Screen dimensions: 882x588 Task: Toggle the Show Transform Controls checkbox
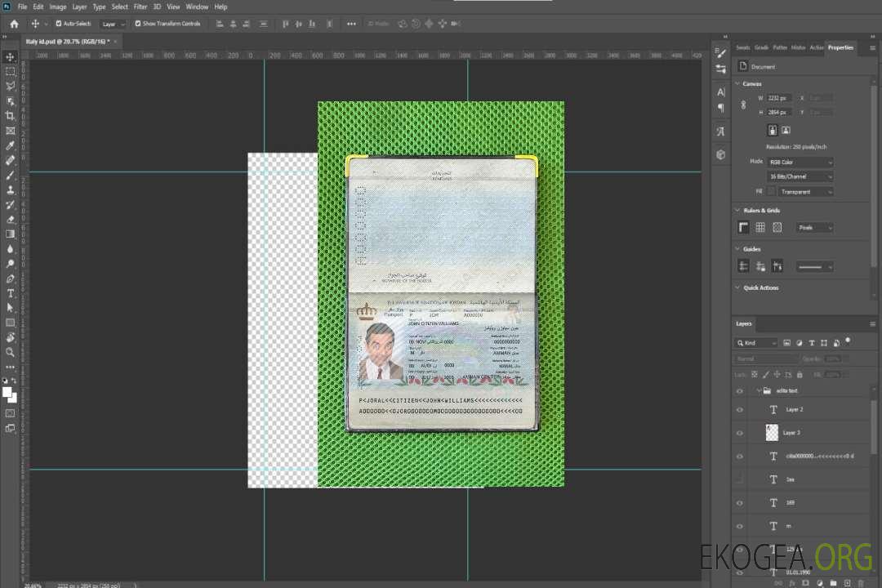[138, 24]
